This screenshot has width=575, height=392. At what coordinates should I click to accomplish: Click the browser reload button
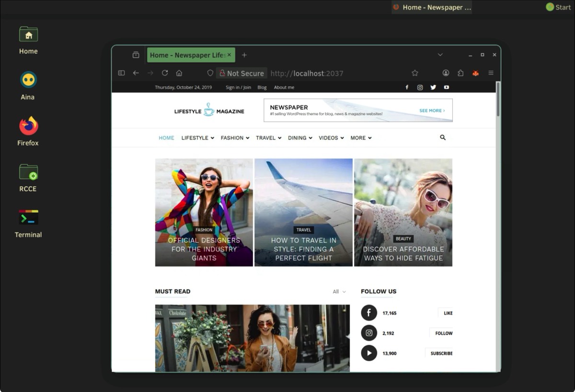click(165, 73)
